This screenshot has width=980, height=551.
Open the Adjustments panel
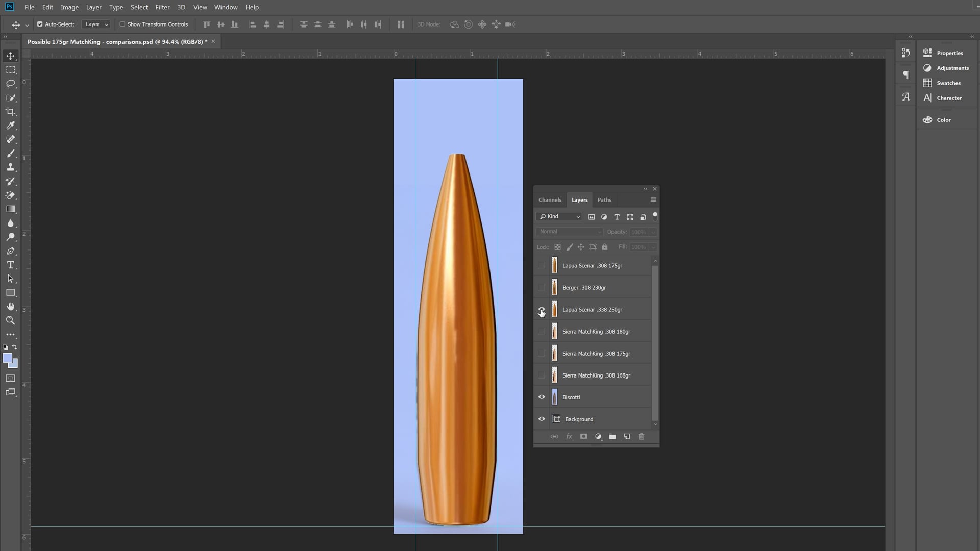[952, 68]
